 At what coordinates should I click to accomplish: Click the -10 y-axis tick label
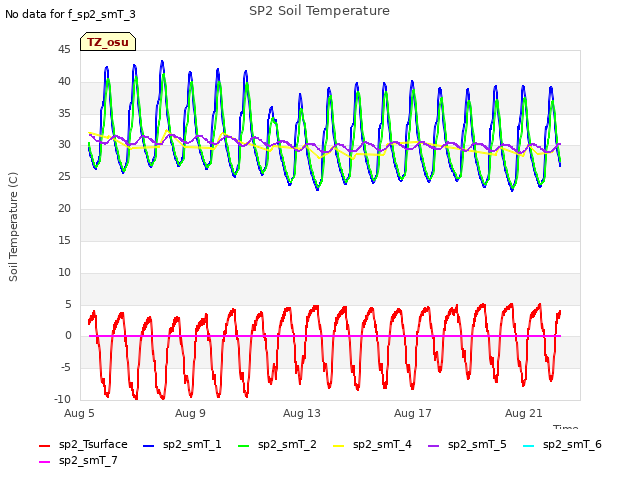pos(62,399)
